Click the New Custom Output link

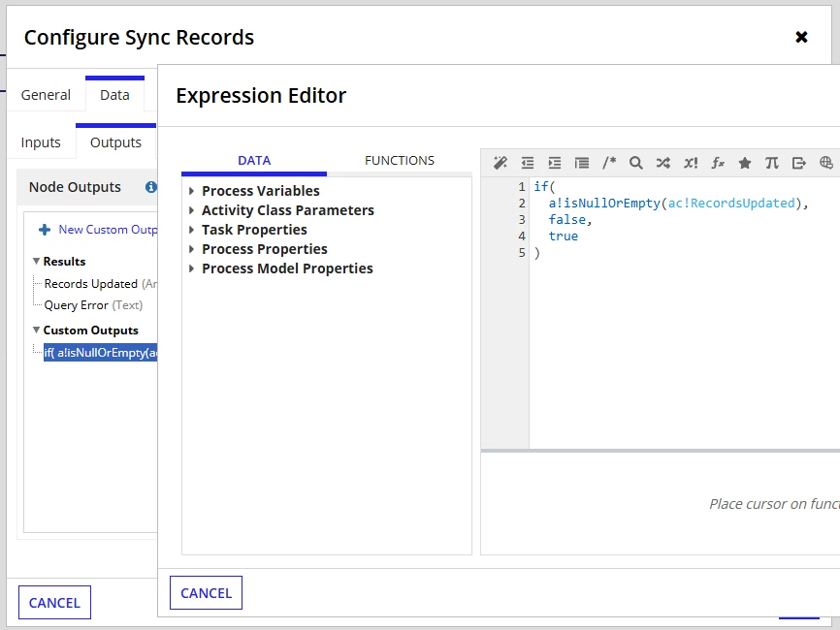click(x=108, y=230)
